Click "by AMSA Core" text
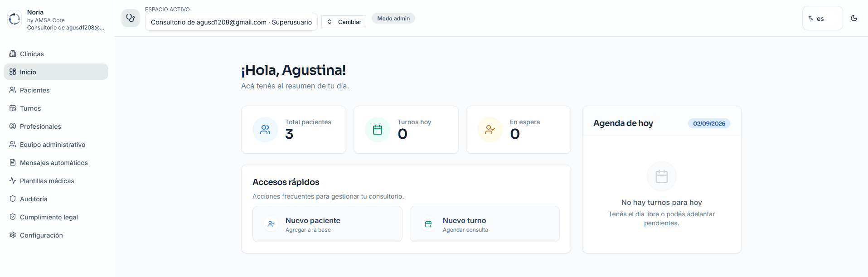This screenshot has height=277, width=868. click(46, 20)
